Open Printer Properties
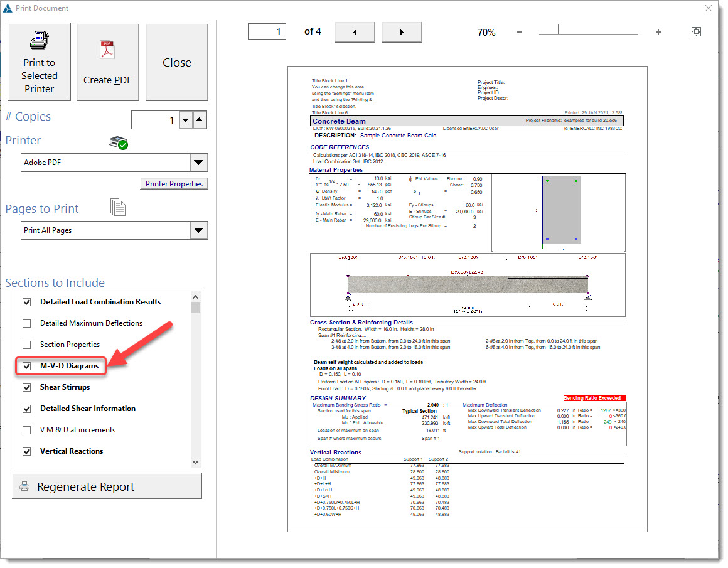 174,184
